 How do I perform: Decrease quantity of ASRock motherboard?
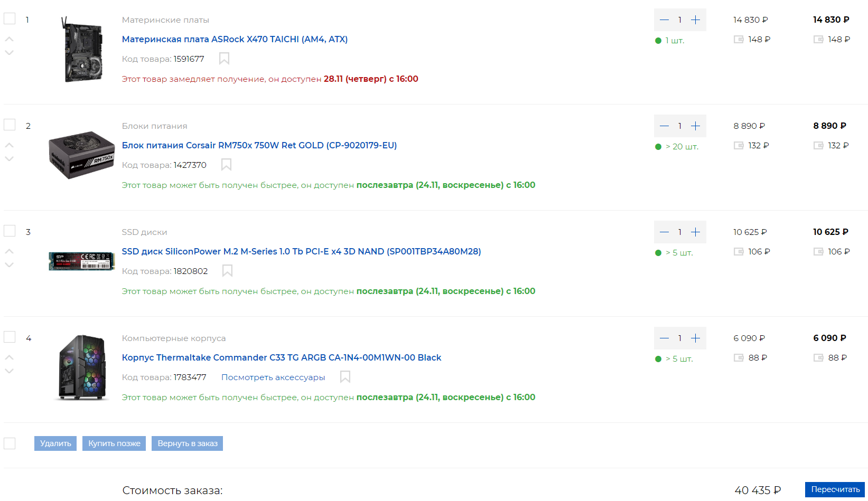coord(664,20)
